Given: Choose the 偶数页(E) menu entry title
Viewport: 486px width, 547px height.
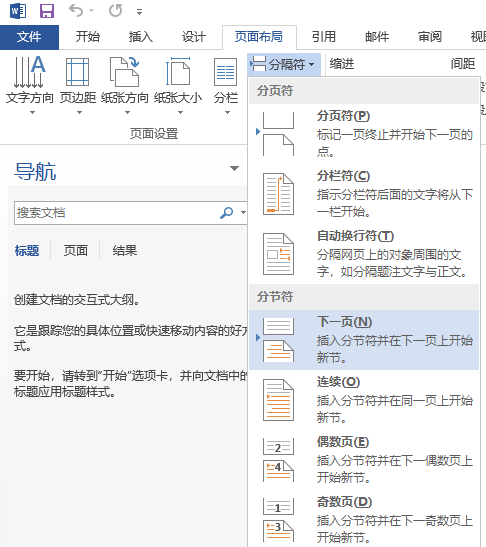Looking at the screenshot, I should pyautogui.click(x=343, y=442).
